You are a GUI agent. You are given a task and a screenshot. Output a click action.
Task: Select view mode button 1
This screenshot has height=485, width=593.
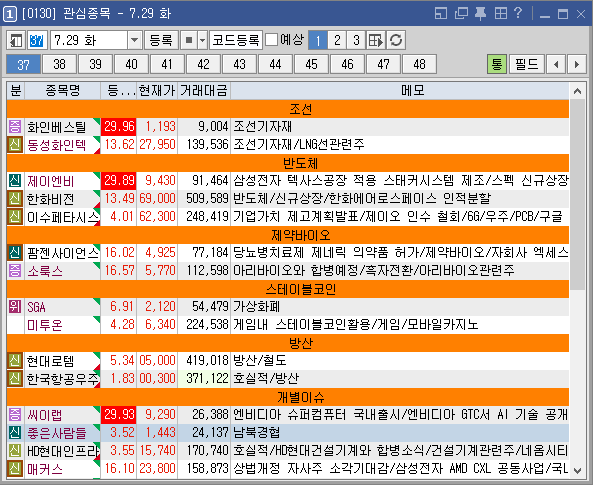click(x=318, y=40)
